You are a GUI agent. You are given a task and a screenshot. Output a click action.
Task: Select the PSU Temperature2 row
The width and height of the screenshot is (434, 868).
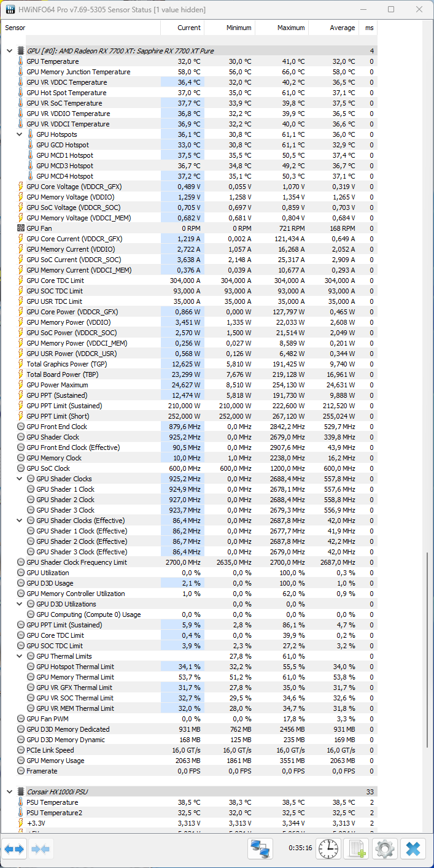click(190, 813)
